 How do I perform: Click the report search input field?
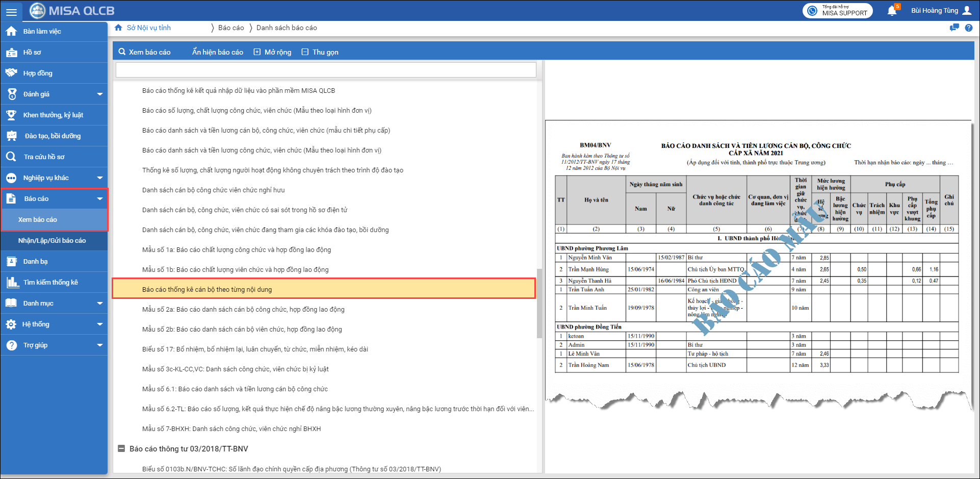coord(326,70)
